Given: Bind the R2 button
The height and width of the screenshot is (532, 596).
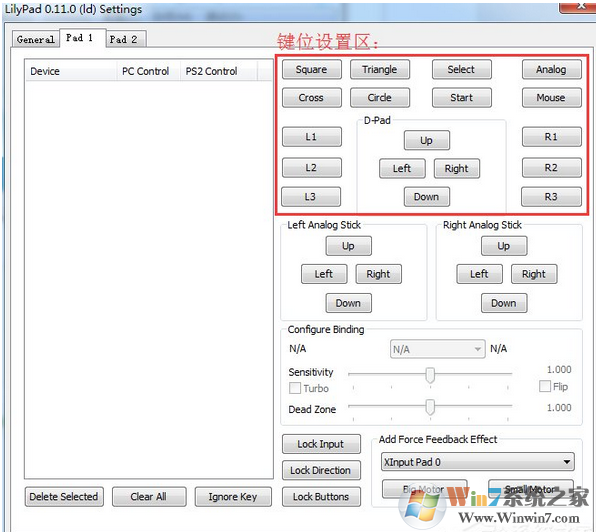Looking at the screenshot, I should [552, 168].
